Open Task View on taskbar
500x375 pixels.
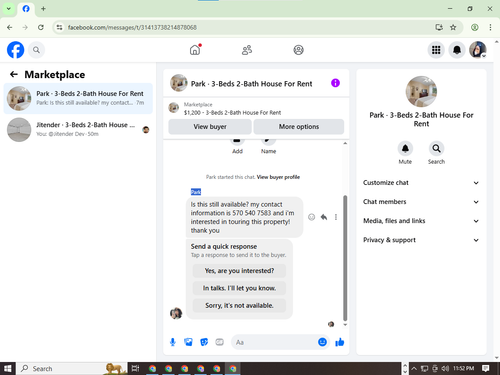pyautogui.click(x=135, y=368)
